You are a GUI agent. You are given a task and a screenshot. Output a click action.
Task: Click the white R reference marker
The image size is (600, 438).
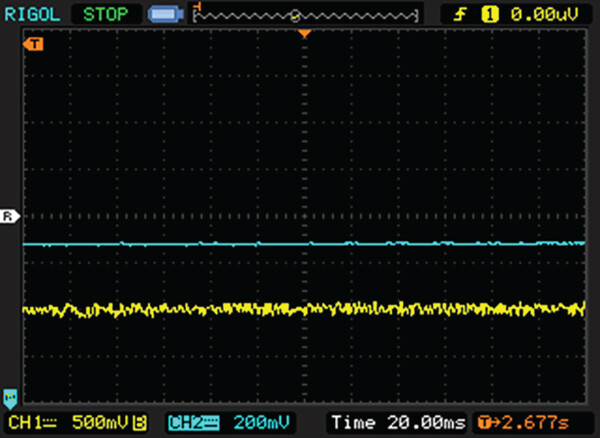coord(10,217)
